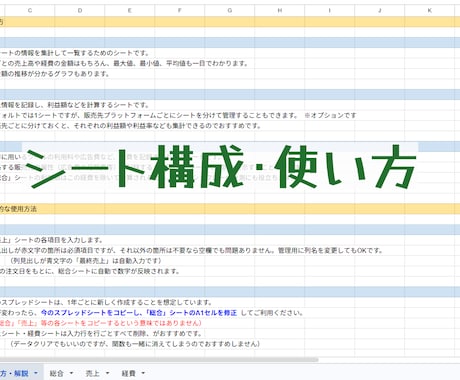Click the row ending 一覧するためのシートです。
Image resolution: width=460 pixels, height=380 pixels.
[x=75, y=53]
